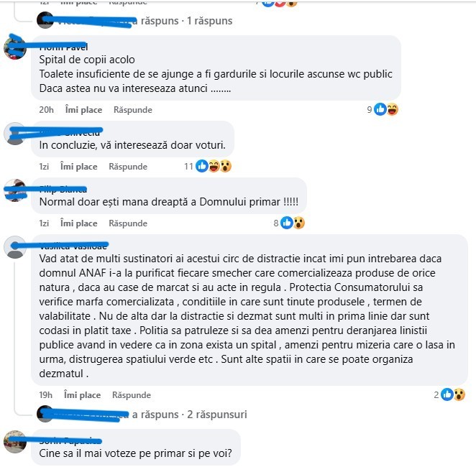Like the 'vă interesează doar voturi' comment

[78, 167]
